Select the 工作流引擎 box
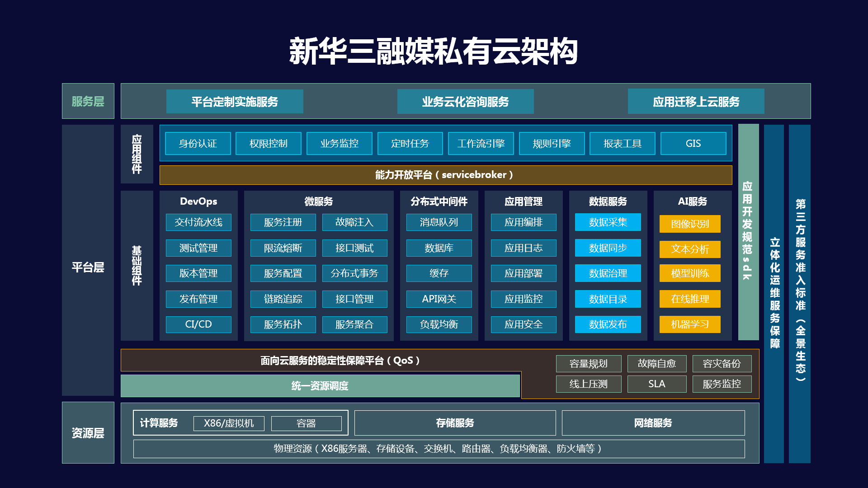This screenshot has width=868, height=488. 481,143
